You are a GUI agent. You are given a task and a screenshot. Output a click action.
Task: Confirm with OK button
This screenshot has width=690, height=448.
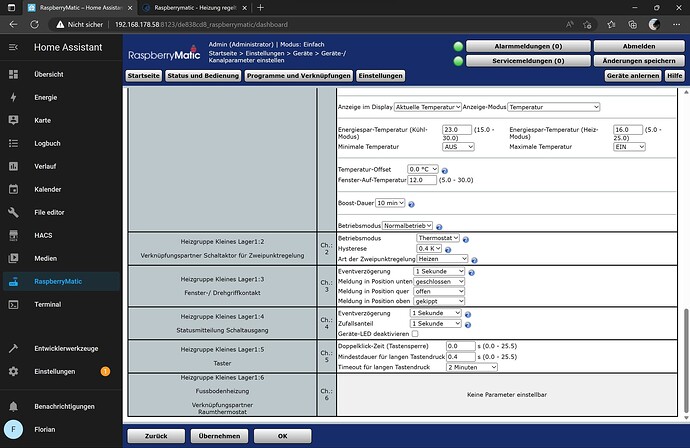pos(283,436)
